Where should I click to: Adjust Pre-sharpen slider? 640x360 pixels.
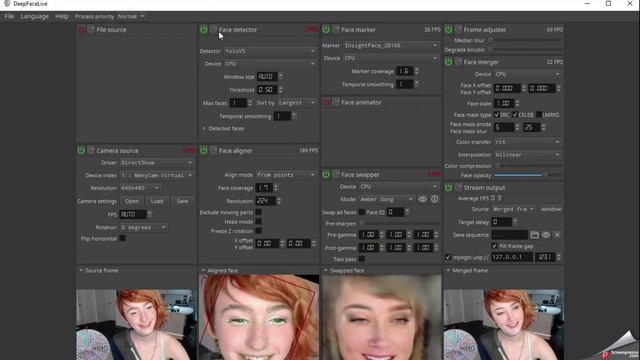[x=400, y=223]
